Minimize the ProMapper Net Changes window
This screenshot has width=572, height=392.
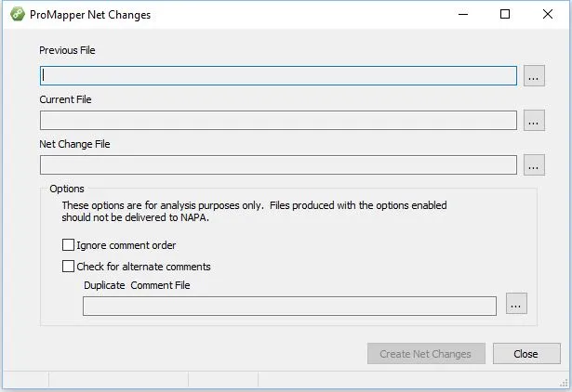pyautogui.click(x=462, y=15)
